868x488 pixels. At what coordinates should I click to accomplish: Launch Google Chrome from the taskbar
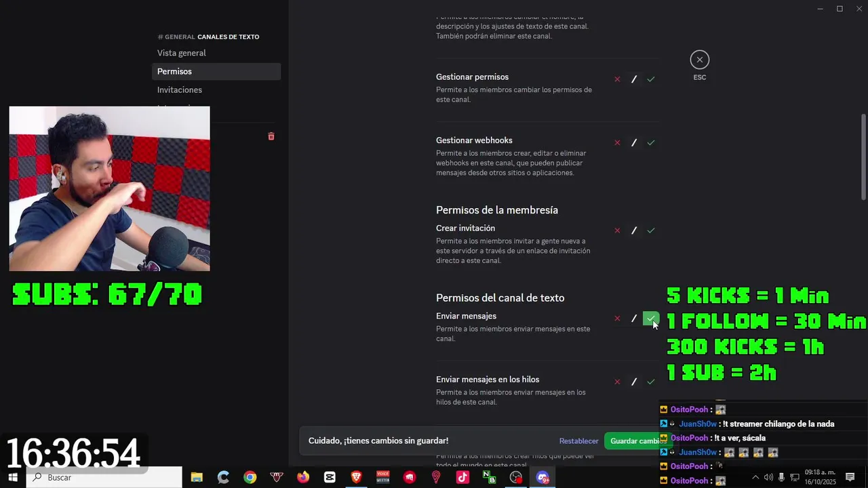(x=250, y=477)
